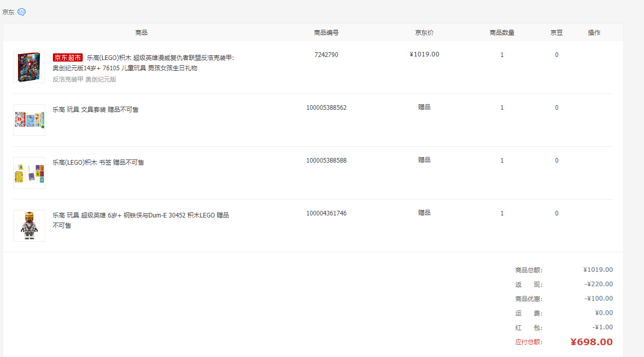Screen dimensions: 644x357
Task: Click the 商品 column header
Action: [x=142, y=33]
